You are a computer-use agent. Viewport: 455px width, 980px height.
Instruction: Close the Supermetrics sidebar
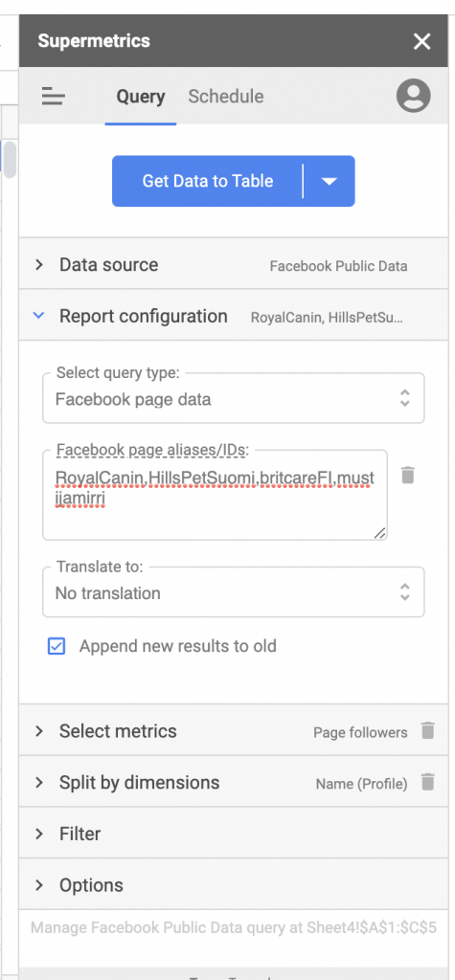(x=421, y=41)
